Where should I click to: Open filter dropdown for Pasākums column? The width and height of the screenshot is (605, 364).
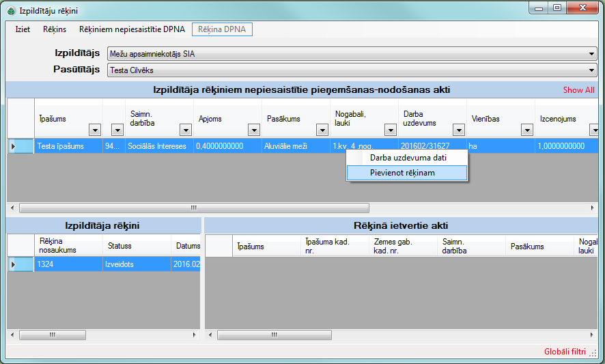322,130
